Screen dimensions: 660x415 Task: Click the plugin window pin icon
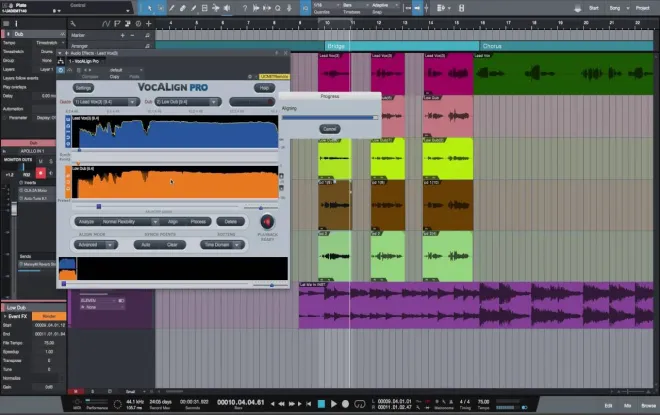pos(277,53)
